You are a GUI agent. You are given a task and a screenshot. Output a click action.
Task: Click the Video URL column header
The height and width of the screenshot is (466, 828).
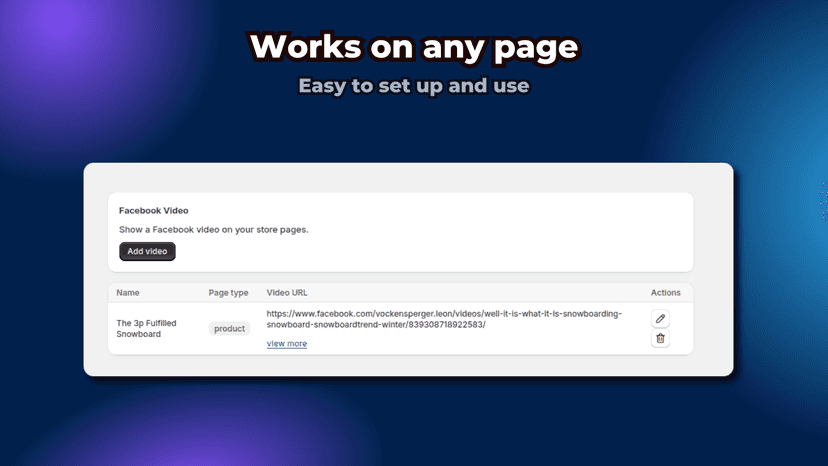[x=287, y=293]
